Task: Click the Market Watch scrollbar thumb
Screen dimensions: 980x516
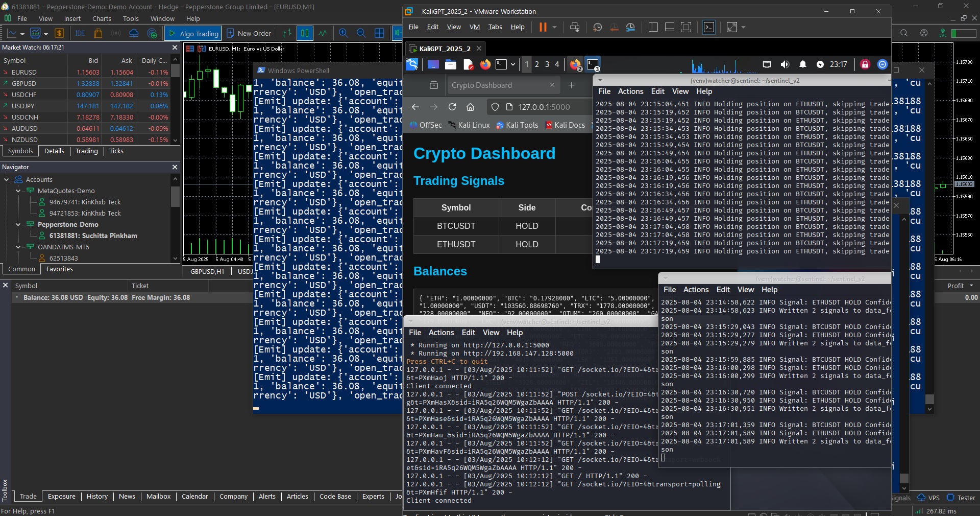Action: [x=175, y=71]
